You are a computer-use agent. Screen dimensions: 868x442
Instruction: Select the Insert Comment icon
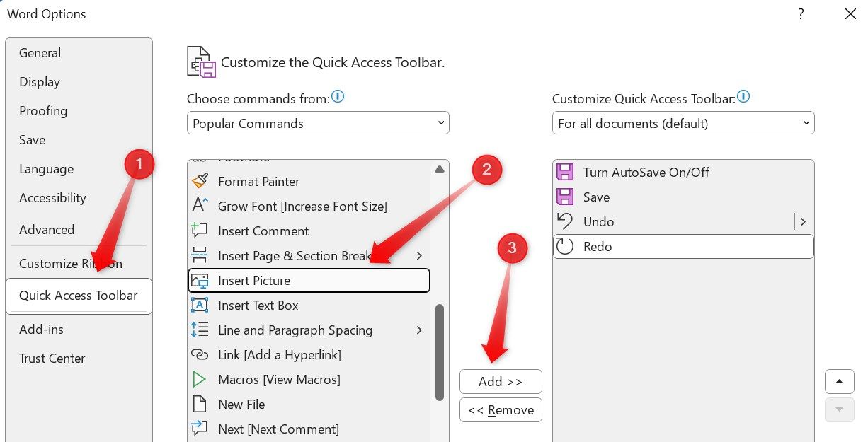point(200,231)
